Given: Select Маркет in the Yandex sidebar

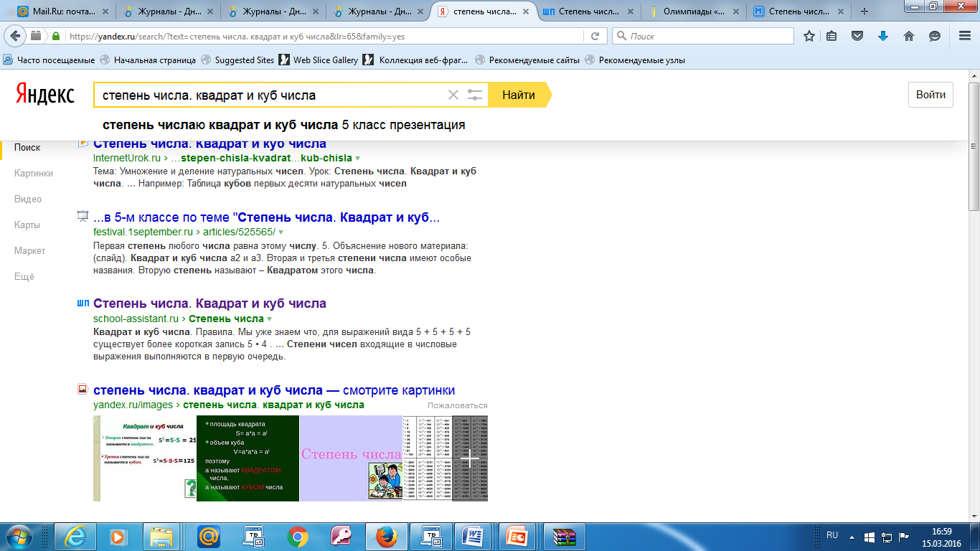Looking at the screenshot, I should click(29, 250).
